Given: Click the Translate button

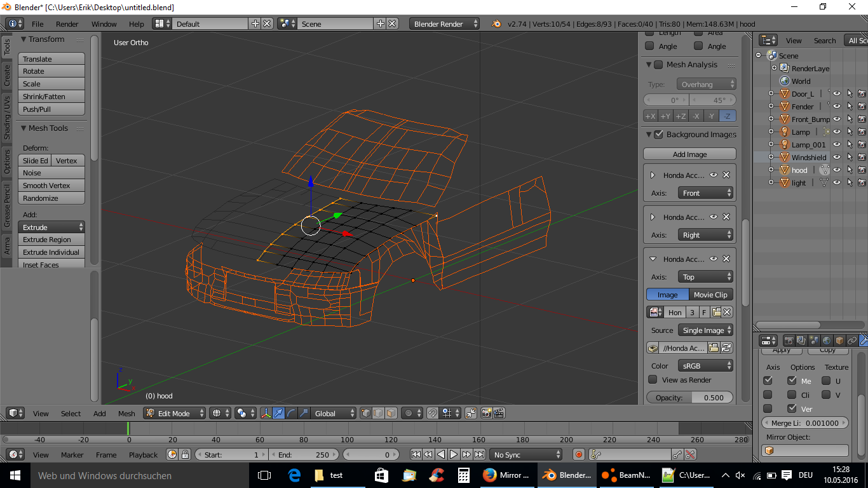Looking at the screenshot, I should [x=51, y=58].
